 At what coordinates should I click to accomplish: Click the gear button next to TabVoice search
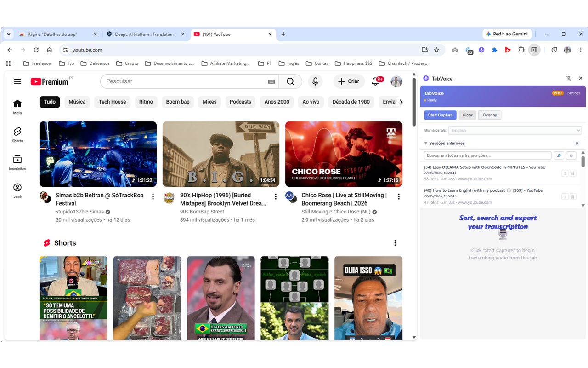tap(571, 155)
